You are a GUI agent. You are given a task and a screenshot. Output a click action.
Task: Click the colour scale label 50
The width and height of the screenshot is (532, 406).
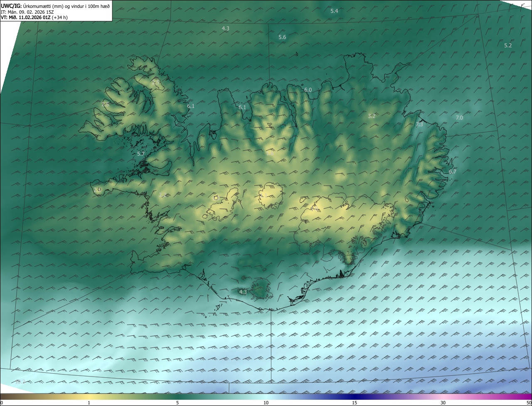point(529,403)
